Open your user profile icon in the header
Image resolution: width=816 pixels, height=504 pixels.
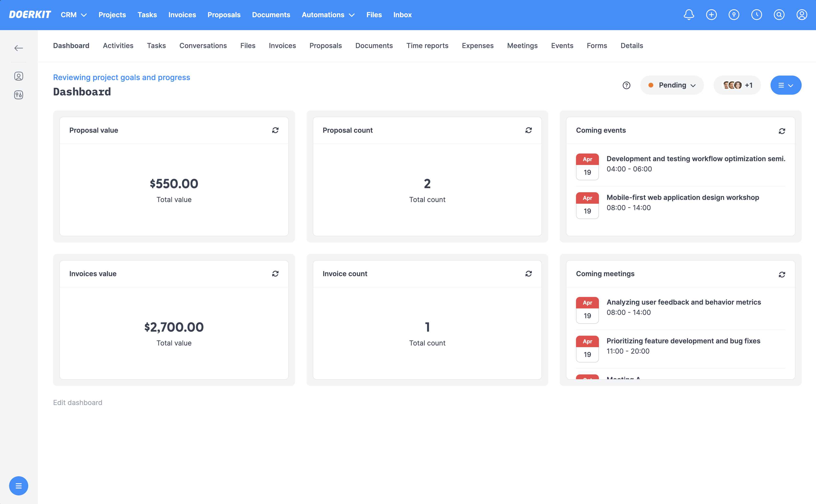coord(802,15)
